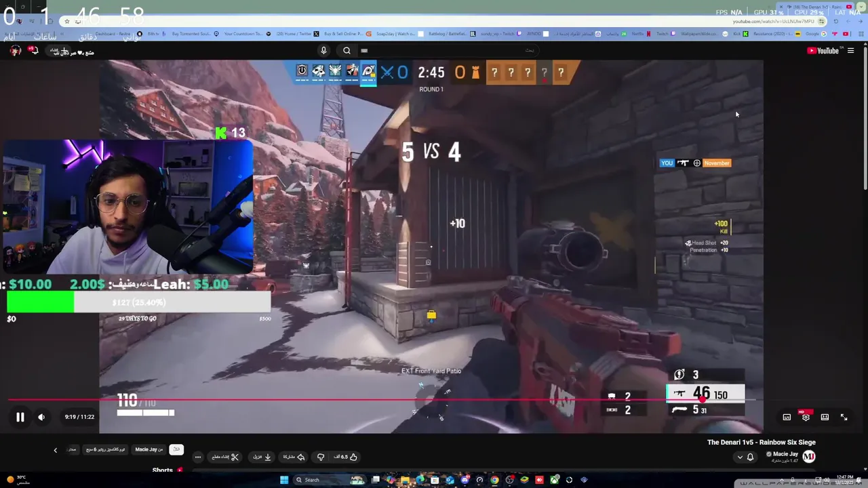Switch to theater mode in the player
The image size is (868, 488).
point(825,418)
